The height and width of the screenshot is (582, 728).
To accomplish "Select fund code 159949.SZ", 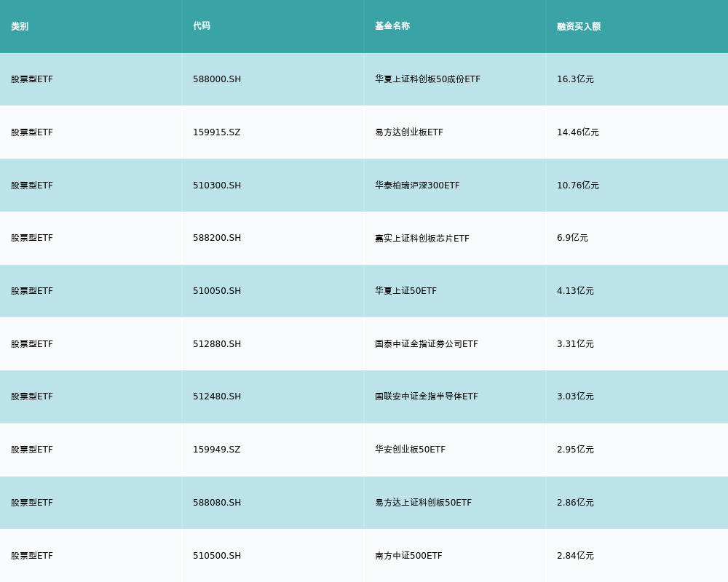I will point(216,450).
